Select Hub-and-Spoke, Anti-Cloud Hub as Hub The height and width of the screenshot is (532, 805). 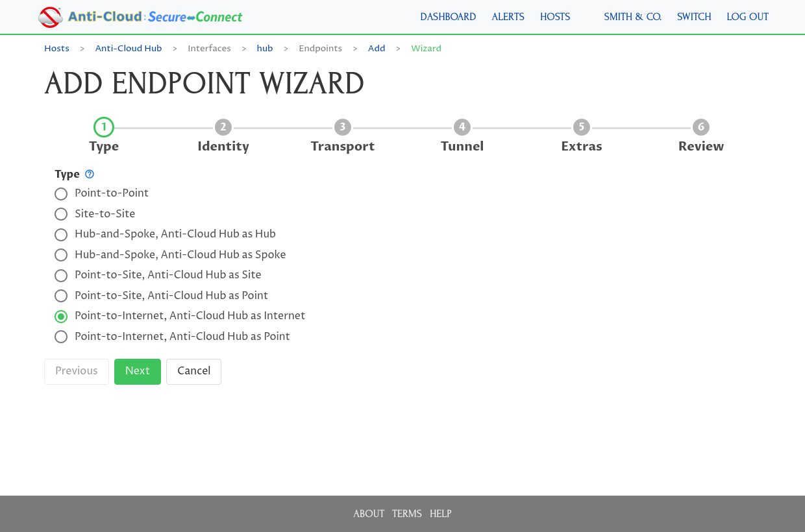click(x=61, y=235)
